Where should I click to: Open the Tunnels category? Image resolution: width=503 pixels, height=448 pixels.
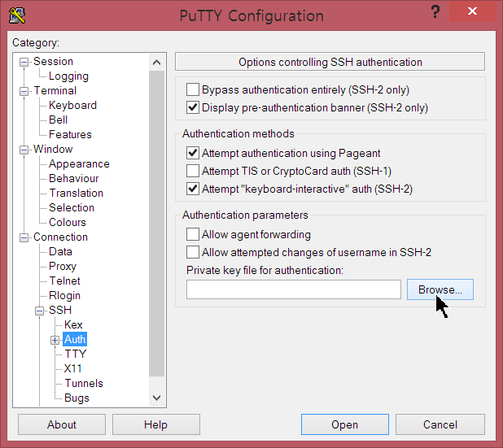[84, 384]
